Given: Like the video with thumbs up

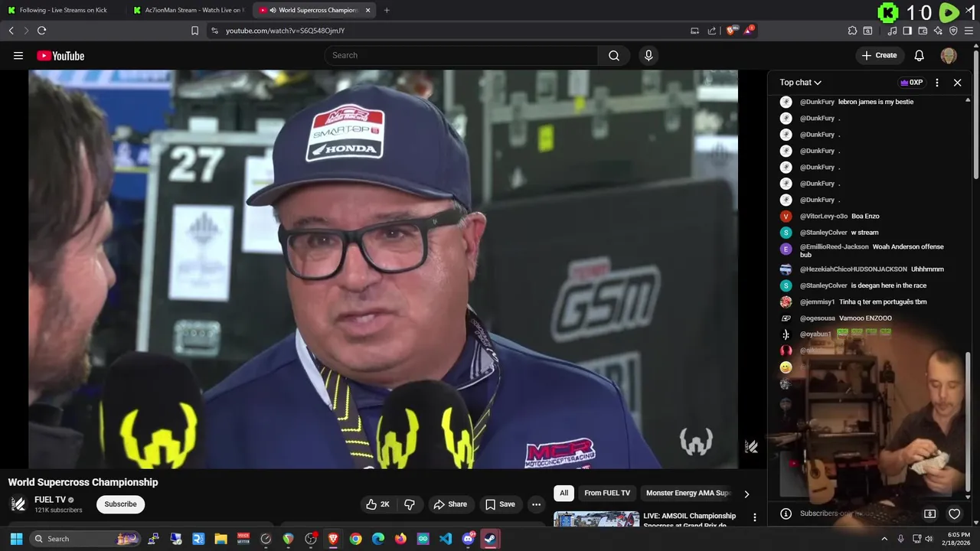Looking at the screenshot, I should [x=377, y=504].
